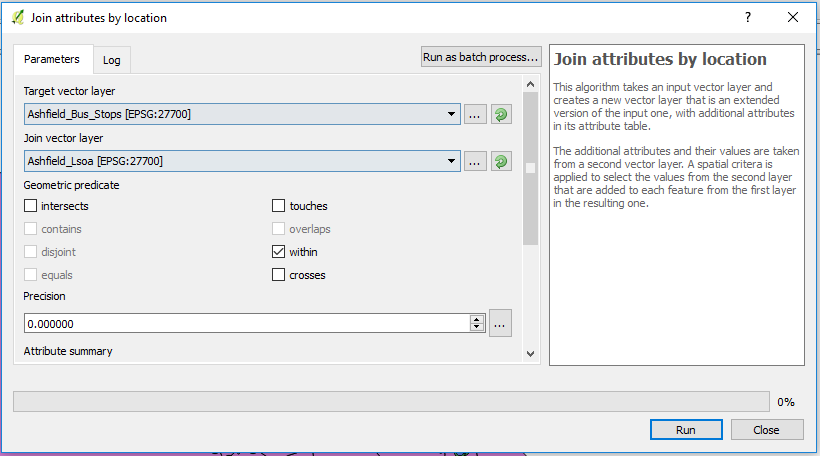Click the Geometric predicate label
This screenshot has width=820, height=456.
click(x=72, y=185)
